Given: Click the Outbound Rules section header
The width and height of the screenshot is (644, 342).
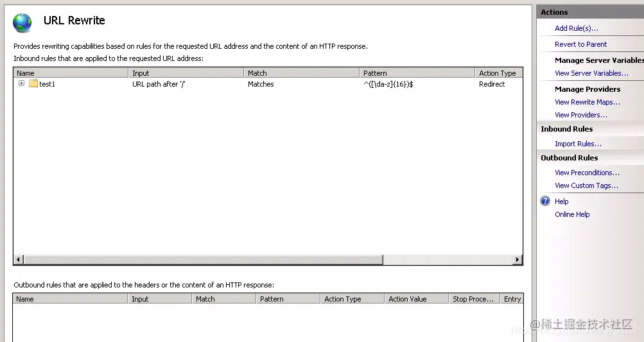Looking at the screenshot, I should 570,158.
